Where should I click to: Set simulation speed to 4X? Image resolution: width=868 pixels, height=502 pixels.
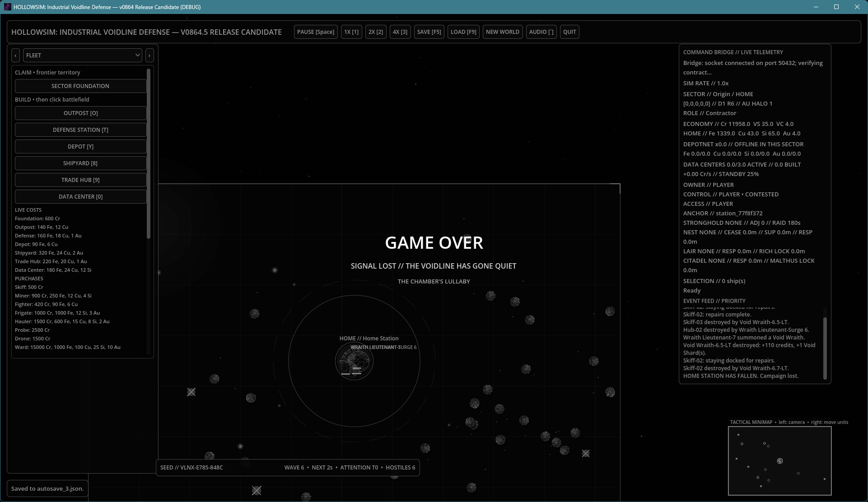[x=400, y=32]
